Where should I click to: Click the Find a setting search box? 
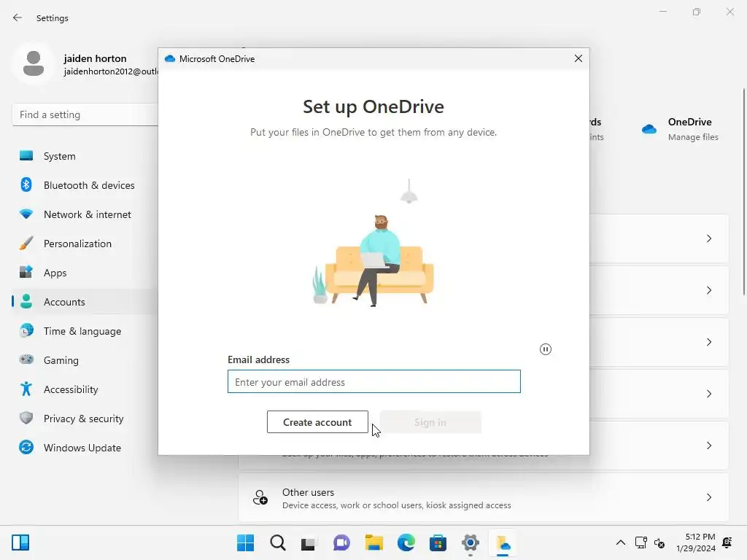85,114
